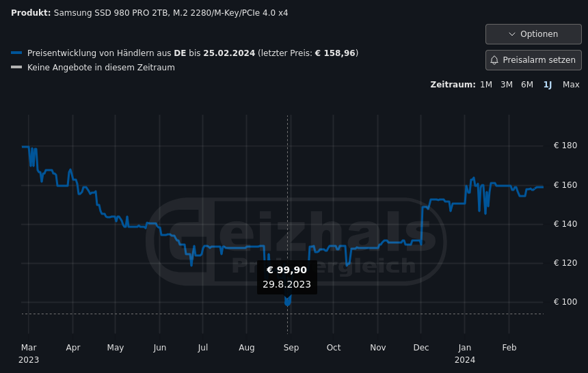Click the chevron icon in Optionen button

512,34
